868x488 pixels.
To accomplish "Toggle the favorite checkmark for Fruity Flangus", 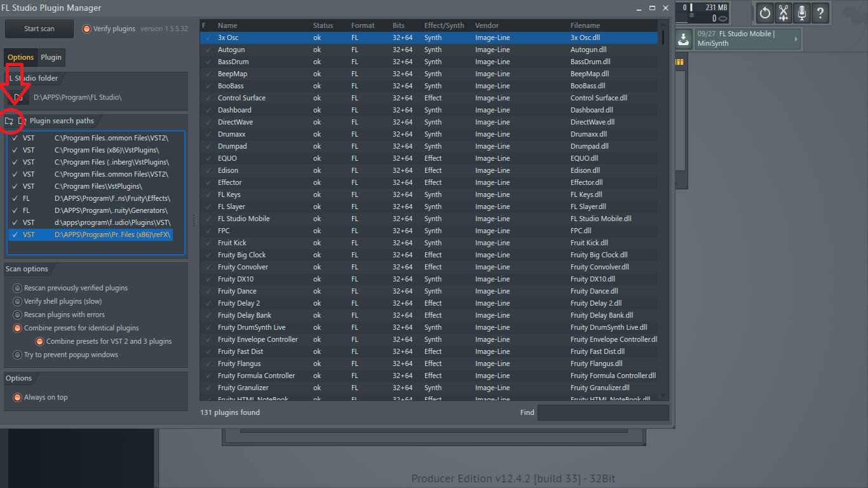I will pyautogui.click(x=207, y=363).
